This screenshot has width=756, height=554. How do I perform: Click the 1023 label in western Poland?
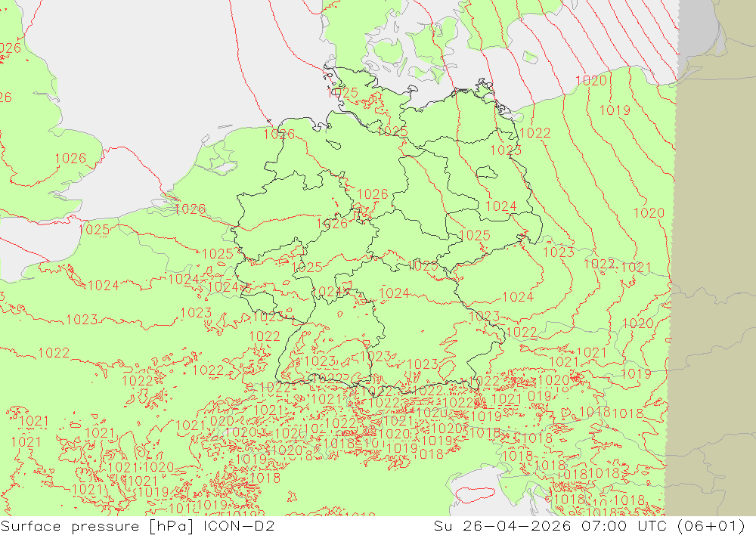click(x=559, y=252)
